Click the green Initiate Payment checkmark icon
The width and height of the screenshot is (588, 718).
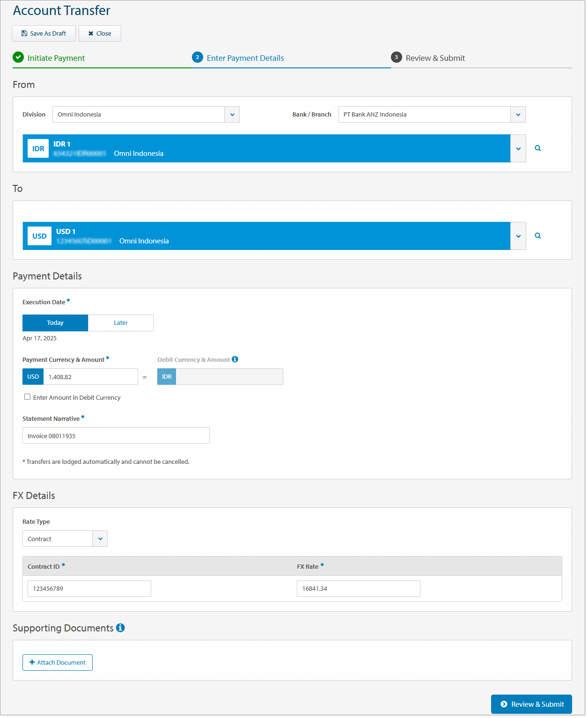pos(18,58)
